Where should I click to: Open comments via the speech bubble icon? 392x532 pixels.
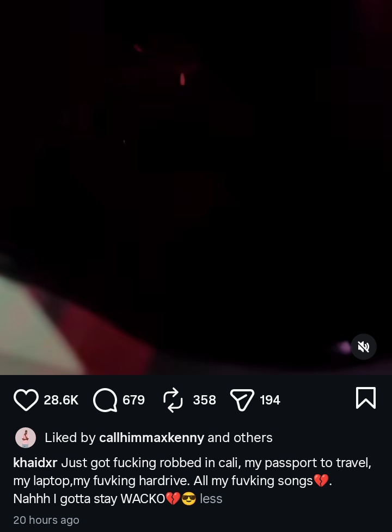coord(105,400)
